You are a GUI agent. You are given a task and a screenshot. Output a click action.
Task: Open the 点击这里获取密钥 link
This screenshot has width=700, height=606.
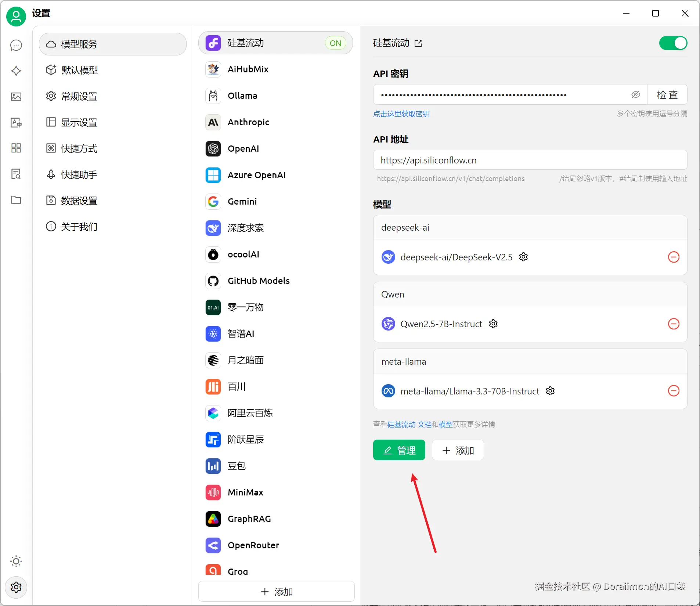(x=401, y=114)
